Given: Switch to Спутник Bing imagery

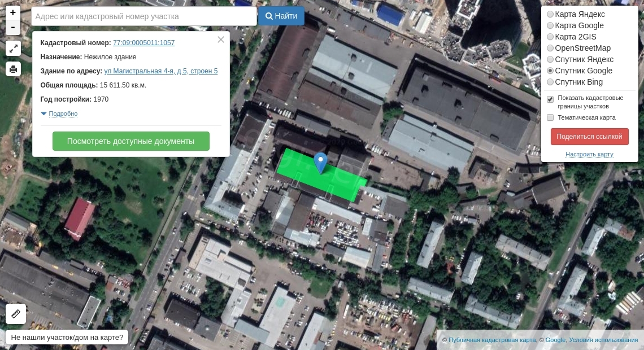Looking at the screenshot, I should click(x=550, y=82).
